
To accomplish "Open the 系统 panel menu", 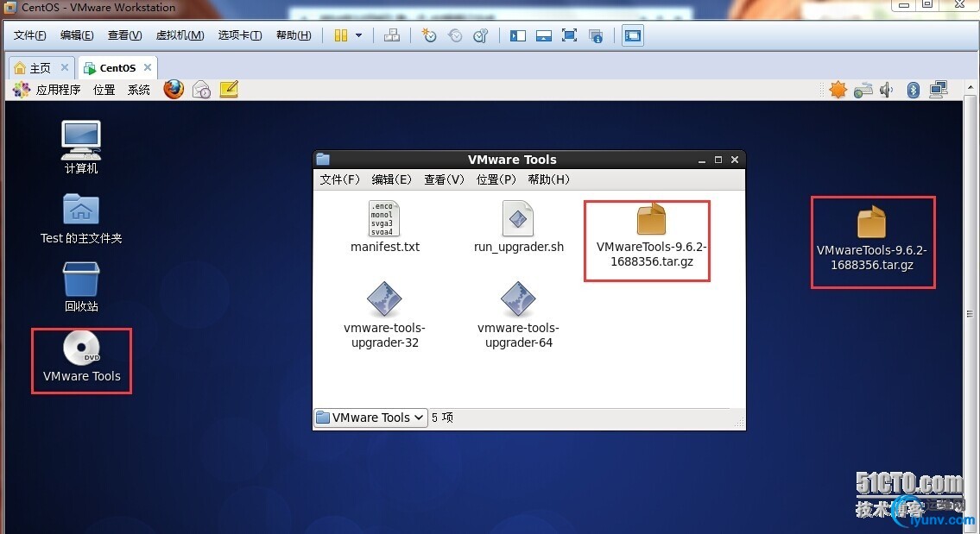I will click(x=139, y=90).
